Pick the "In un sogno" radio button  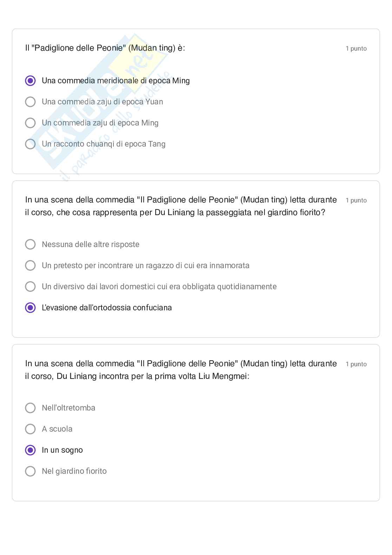pos(31,450)
